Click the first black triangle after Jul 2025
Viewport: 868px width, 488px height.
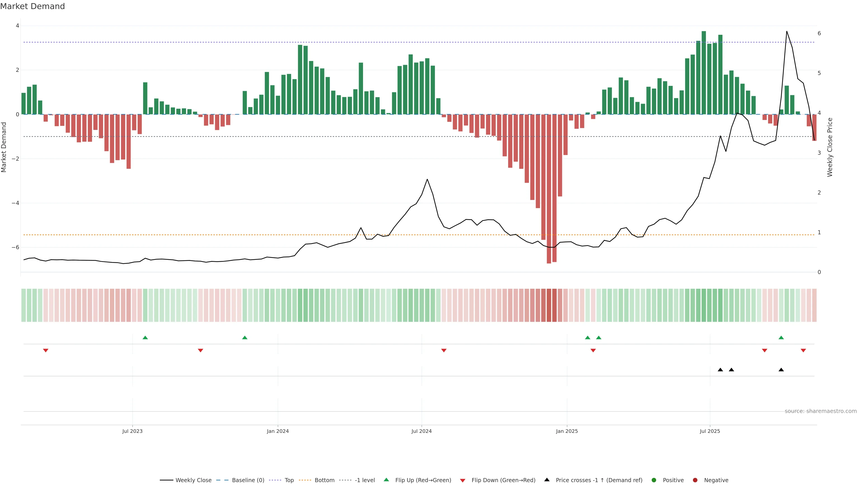tap(720, 370)
